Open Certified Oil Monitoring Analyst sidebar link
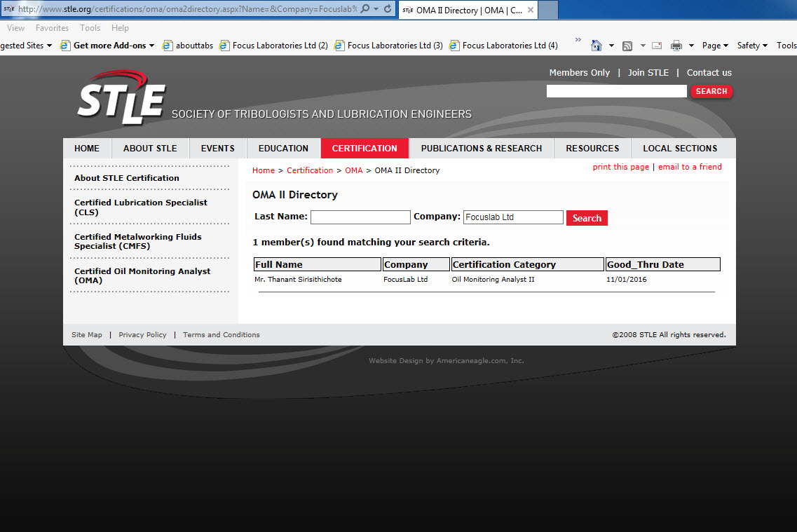 [142, 276]
